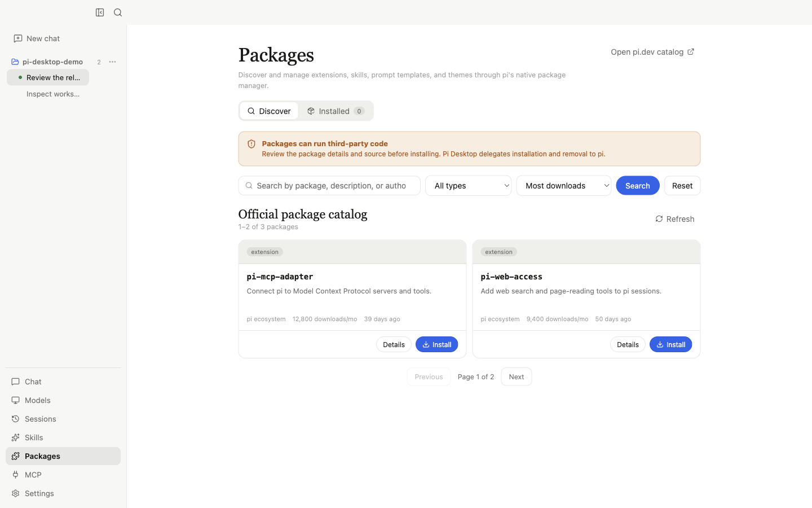The width and height of the screenshot is (812, 508).
Task: Click the pi-web-access package title
Action: tap(511, 277)
